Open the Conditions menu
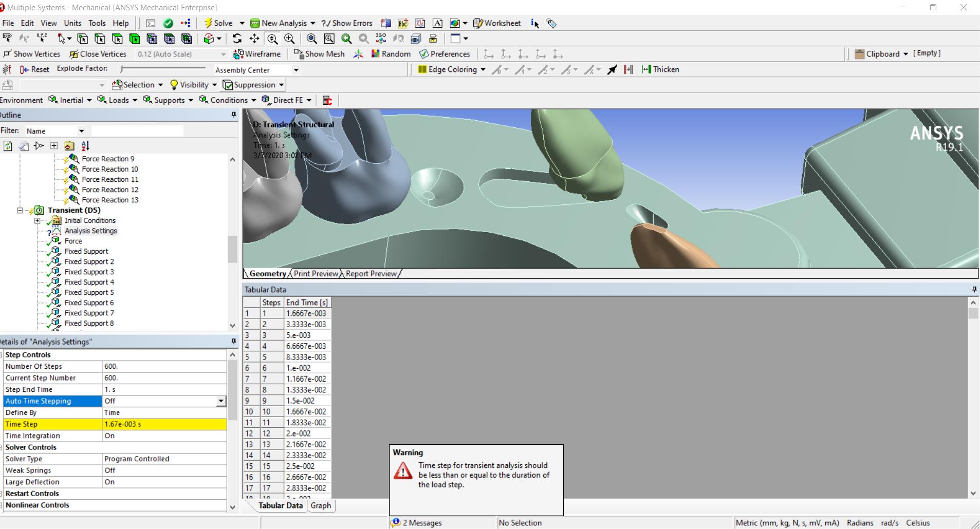Image resolution: width=980 pixels, height=529 pixels. (228, 100)
